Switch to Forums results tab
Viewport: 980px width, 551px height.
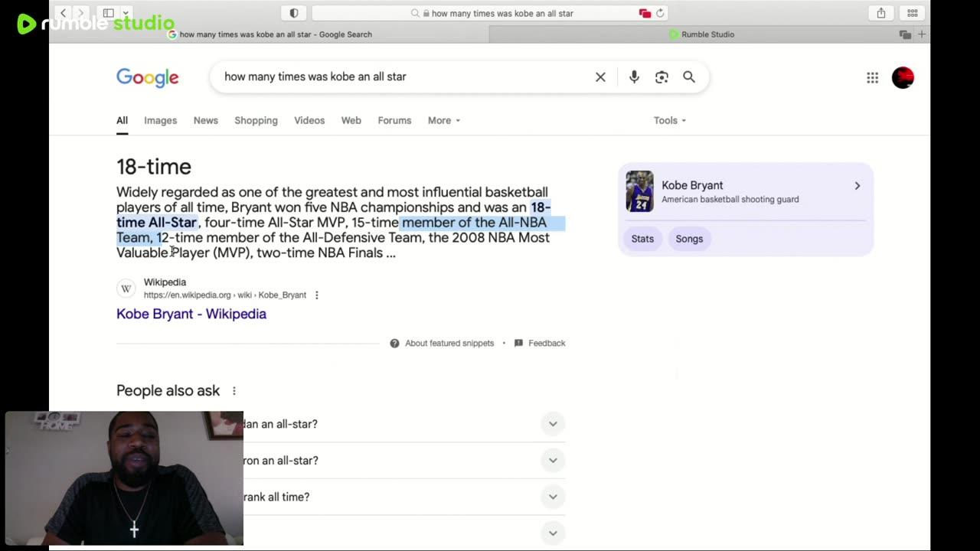point(394,120)
